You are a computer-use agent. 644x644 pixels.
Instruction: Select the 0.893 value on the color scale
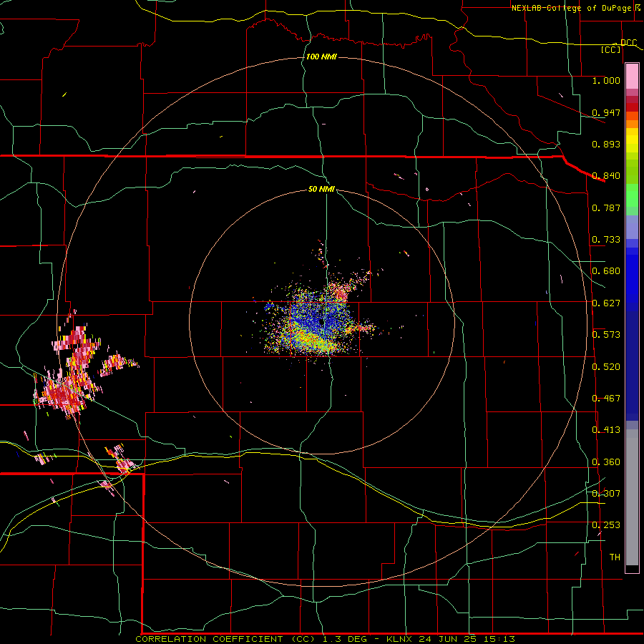click(606, 144)
